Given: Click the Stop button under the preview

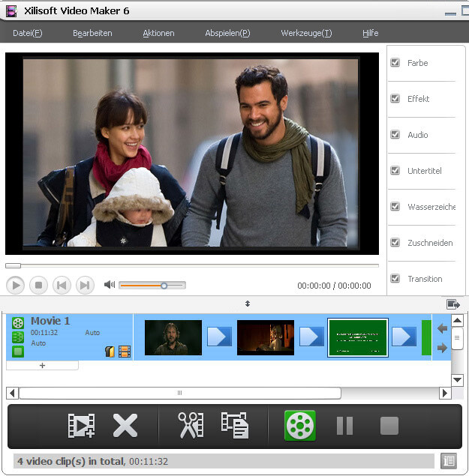Looking at the screenshot, I should [x=38, y=286].
